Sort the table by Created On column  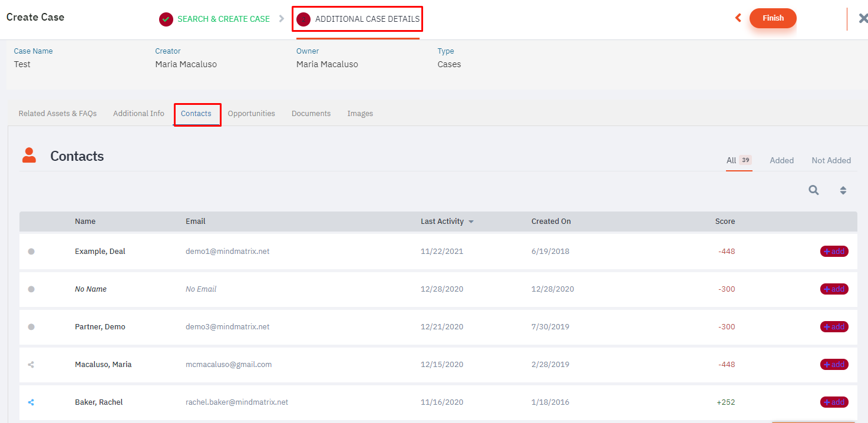click(551, 222)
